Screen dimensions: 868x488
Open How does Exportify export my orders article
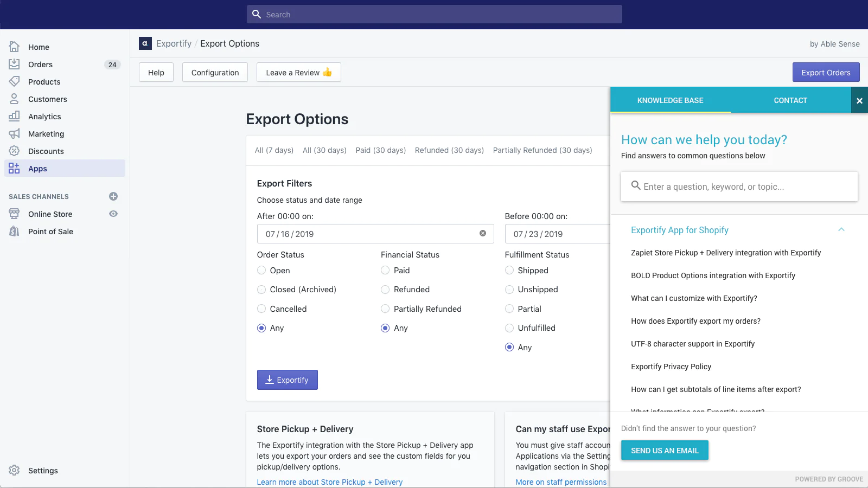[695, 321]
